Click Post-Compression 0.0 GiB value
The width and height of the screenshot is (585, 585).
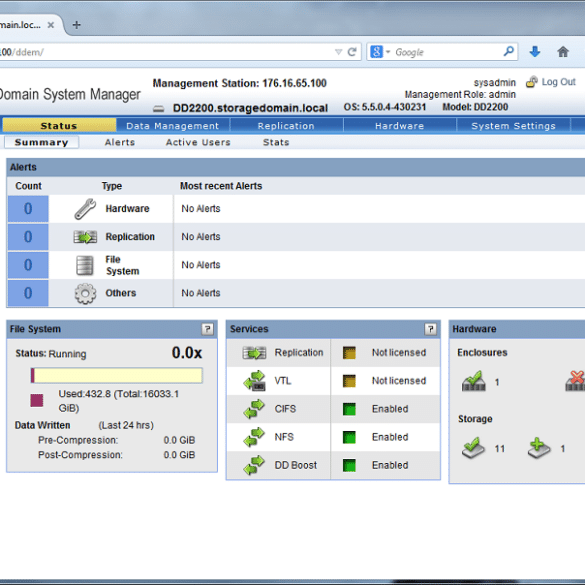(x=179, y=455)
